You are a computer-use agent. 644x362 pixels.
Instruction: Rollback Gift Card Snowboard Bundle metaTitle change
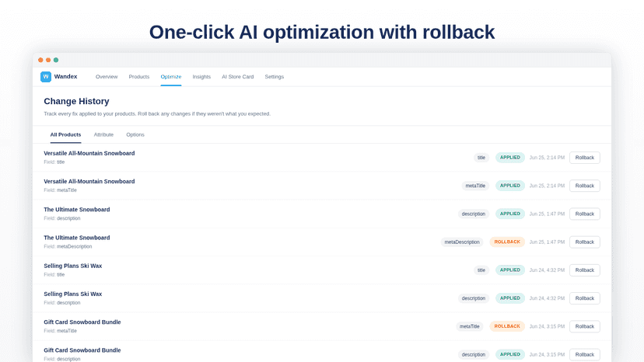pos(584,326)
